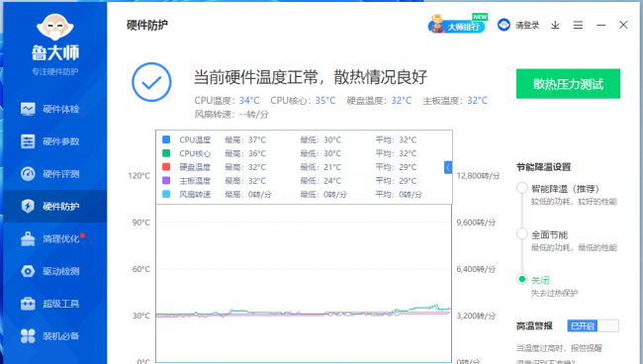Toggle the 硬盘温度 red legend swatch
The height and width of the screenshot is (364, 643).
click(x=166, y=167)
